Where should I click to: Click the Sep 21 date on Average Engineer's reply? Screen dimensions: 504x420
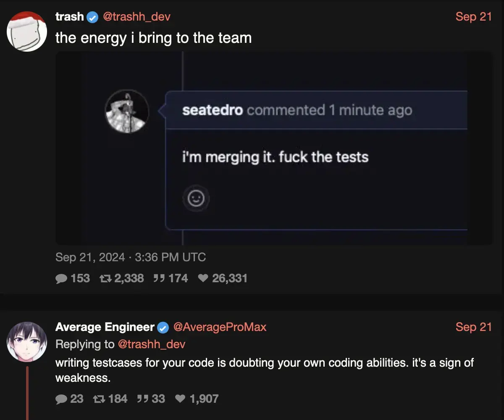coord(473,327)
